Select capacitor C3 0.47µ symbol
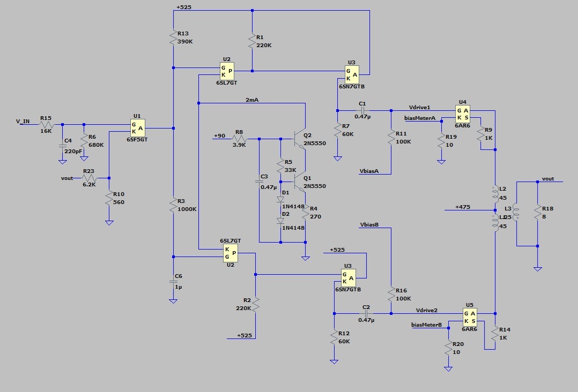The height and width of the screenshot is (392, 578). click(x=259, y=182)
